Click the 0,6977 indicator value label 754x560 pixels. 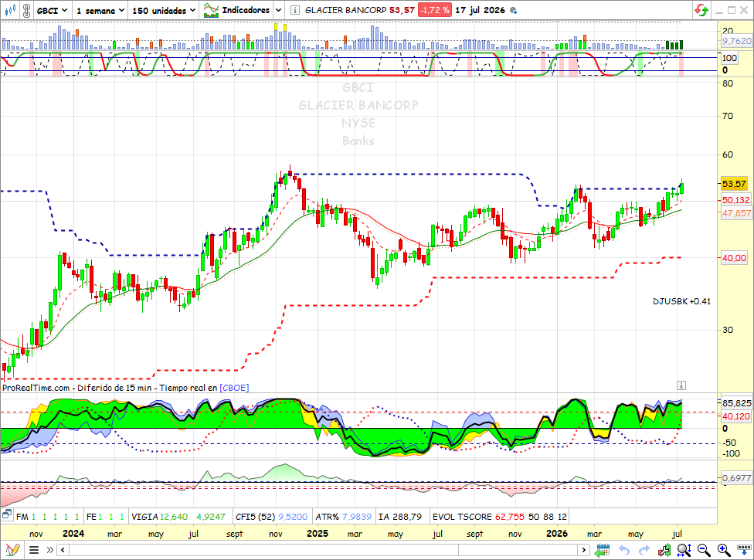737,478
